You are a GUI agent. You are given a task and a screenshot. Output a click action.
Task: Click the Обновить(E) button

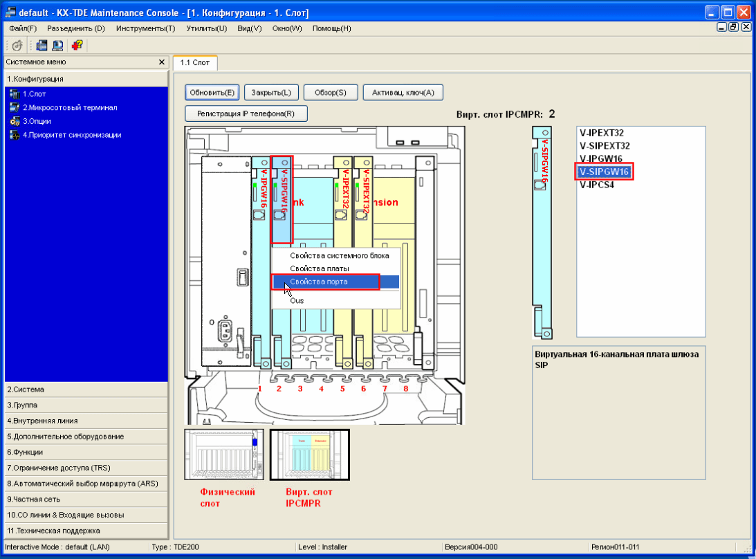(x=212, y=93)
